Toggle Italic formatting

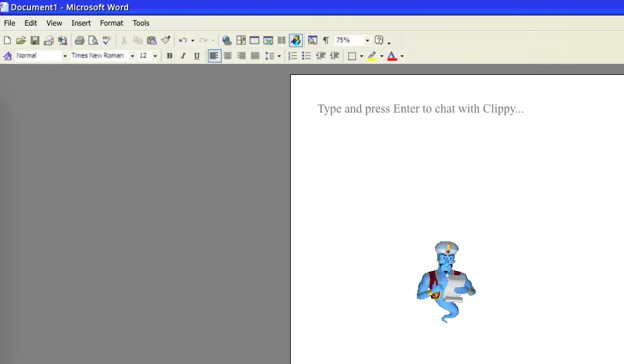pos(183,56)
